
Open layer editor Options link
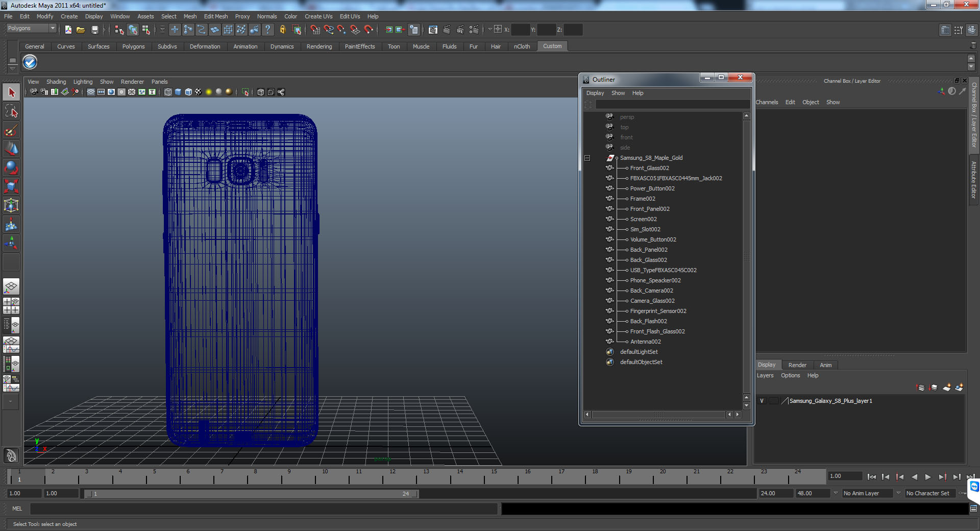pyautogui.click(x=790, y=375)
